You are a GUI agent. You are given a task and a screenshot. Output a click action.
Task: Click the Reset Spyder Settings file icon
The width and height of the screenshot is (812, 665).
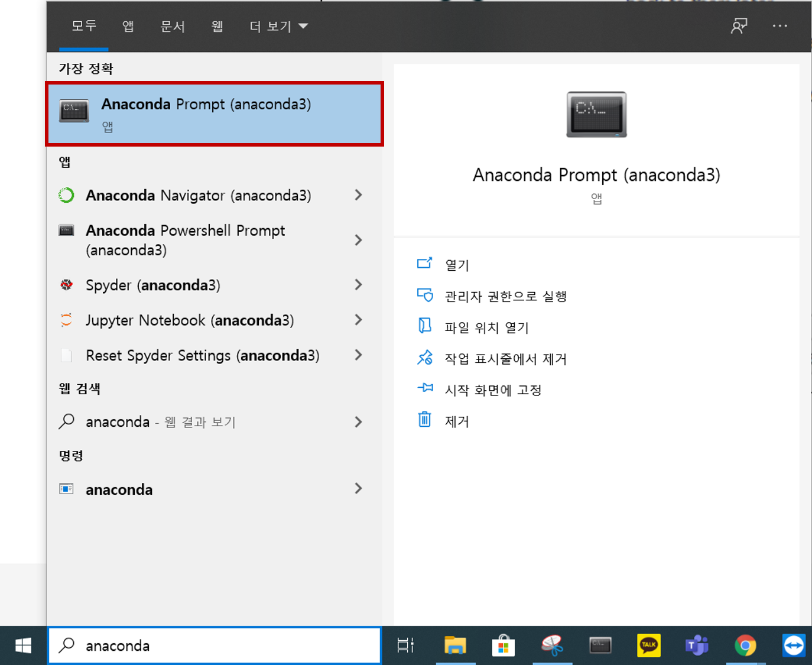tap(66, 355)
